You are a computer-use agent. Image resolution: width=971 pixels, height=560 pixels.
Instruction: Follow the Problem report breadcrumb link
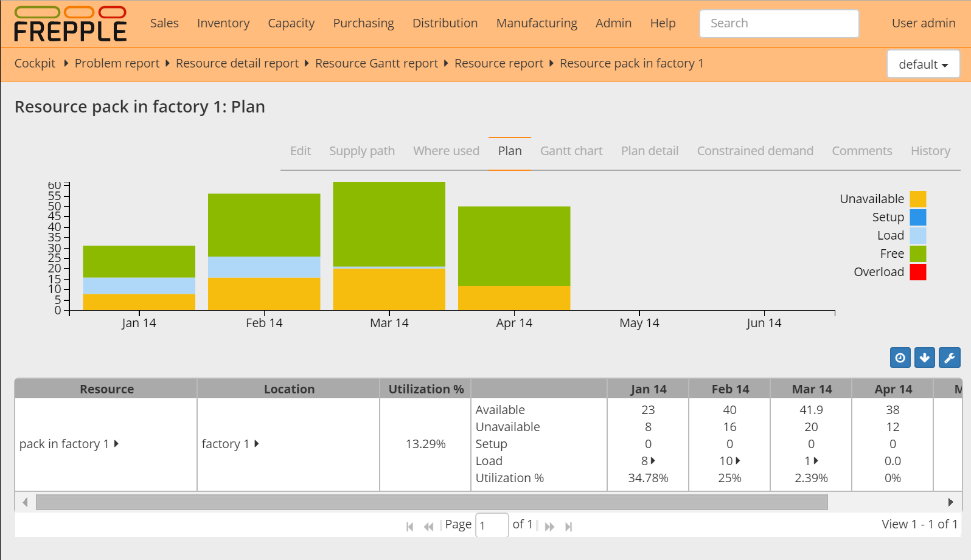click(117, 63)
